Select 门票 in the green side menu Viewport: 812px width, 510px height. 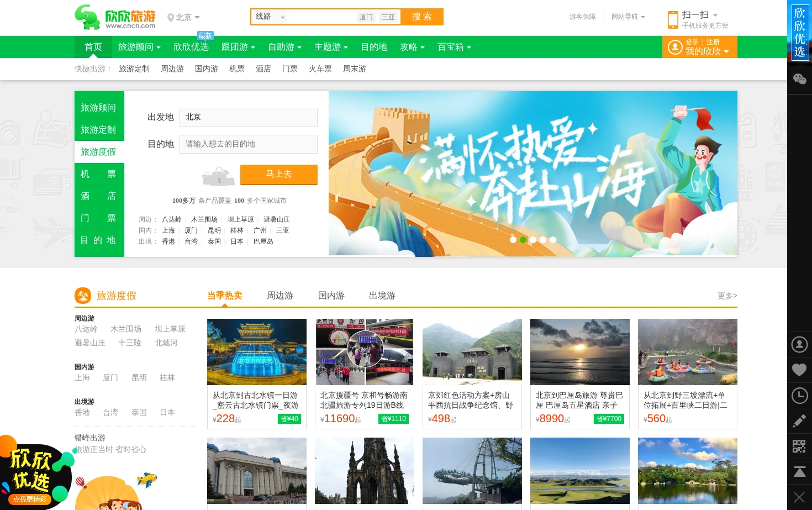(99, 218)
